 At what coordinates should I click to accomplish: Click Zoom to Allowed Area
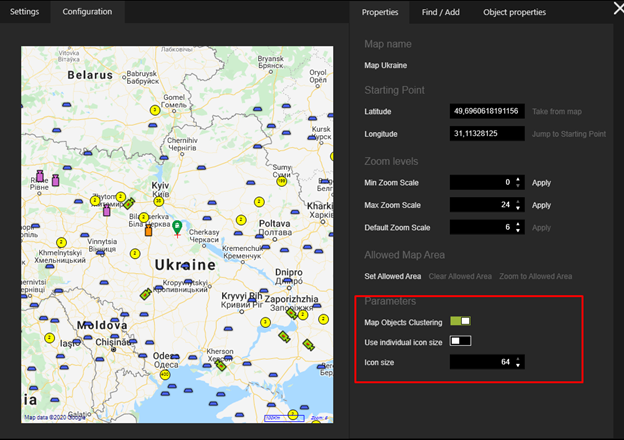[536, 276]
